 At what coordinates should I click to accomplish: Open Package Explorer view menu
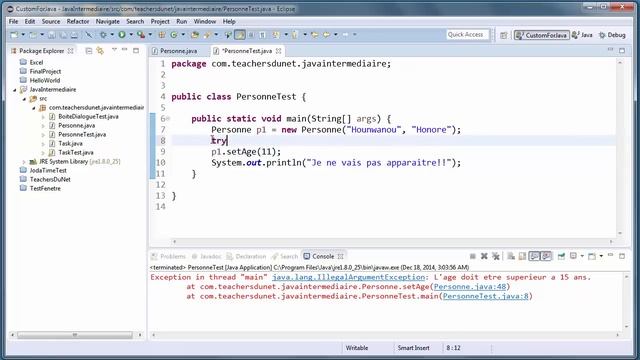click(x=114, y=50)
